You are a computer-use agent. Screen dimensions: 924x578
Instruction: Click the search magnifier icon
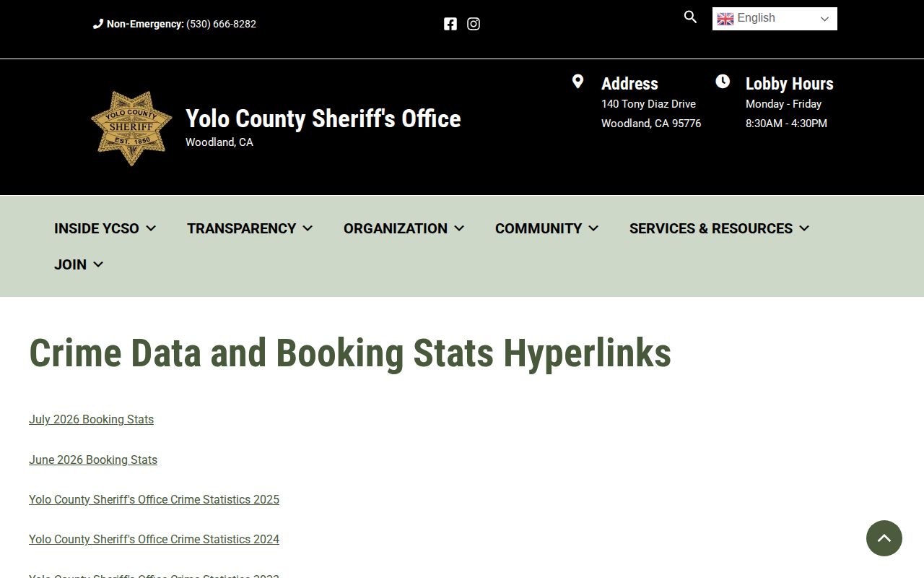coord(690,17)
